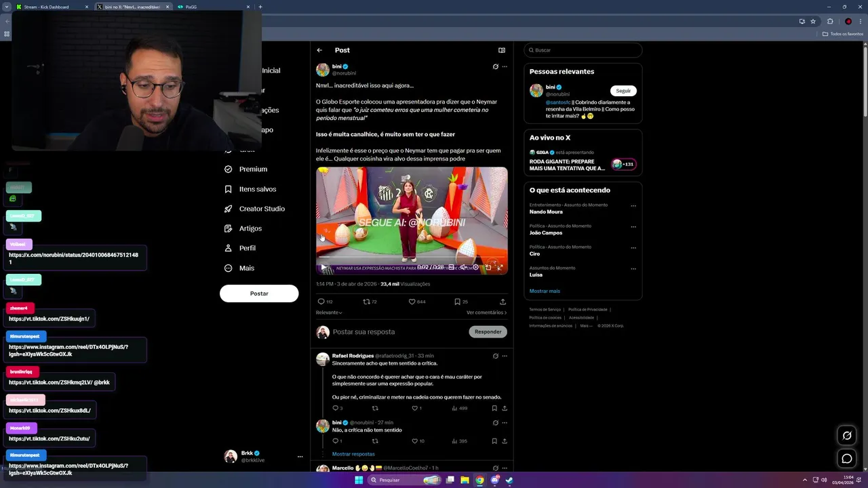Open Brkk account menu dots
Screen dimensions: 868x488
click(x=300, y=457)
